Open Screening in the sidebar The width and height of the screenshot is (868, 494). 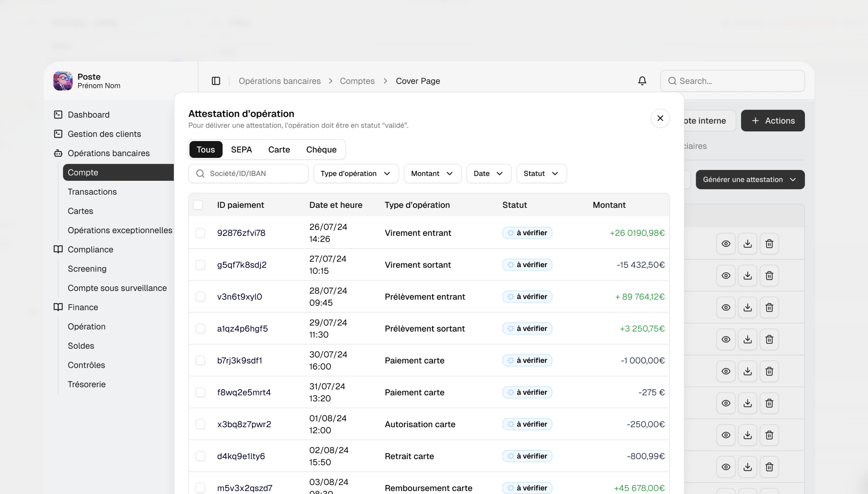coord(87,269)
